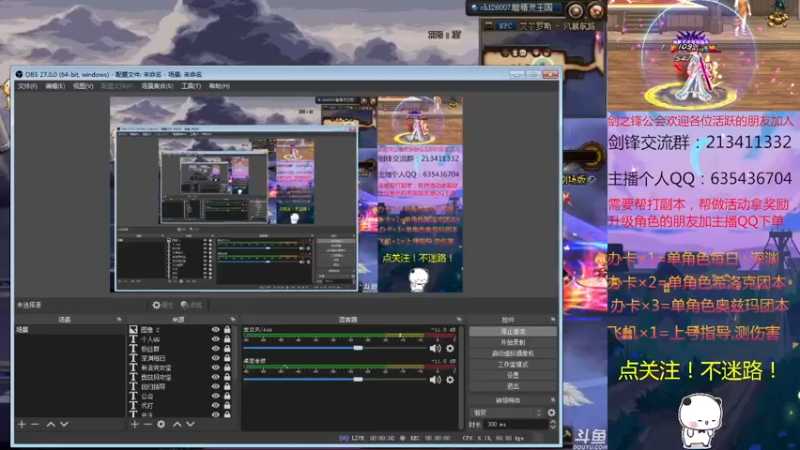Open 设置 from the controls panel

click(513, 375)
